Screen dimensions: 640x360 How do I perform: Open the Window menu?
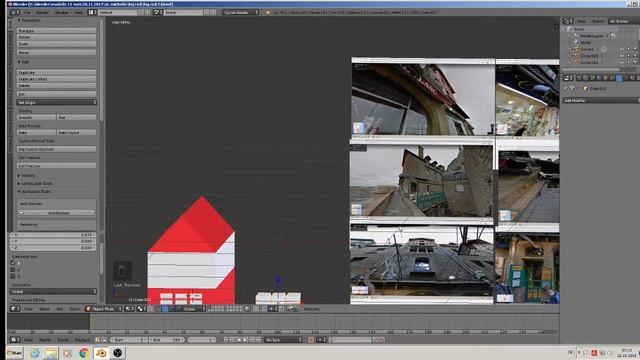(x=62, y=13)
